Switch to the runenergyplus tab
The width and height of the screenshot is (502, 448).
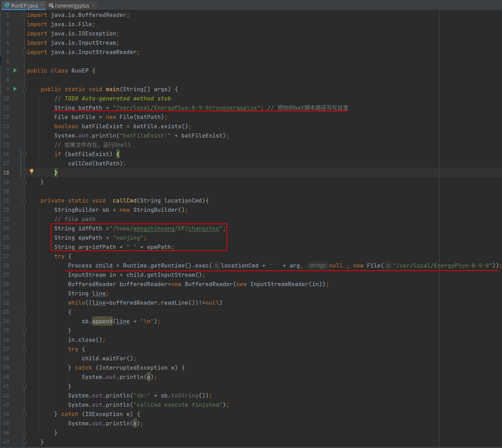(x=72, y=6)
